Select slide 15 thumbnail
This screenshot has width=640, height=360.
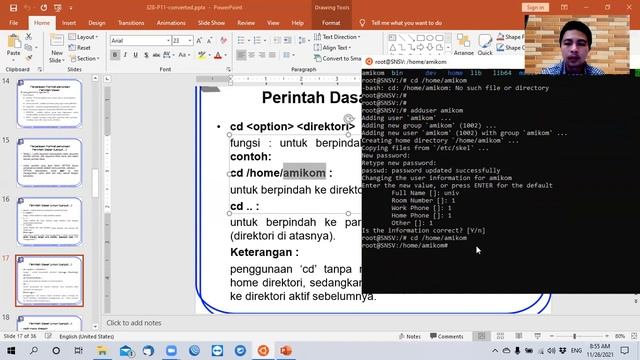[x=49, y=162]
